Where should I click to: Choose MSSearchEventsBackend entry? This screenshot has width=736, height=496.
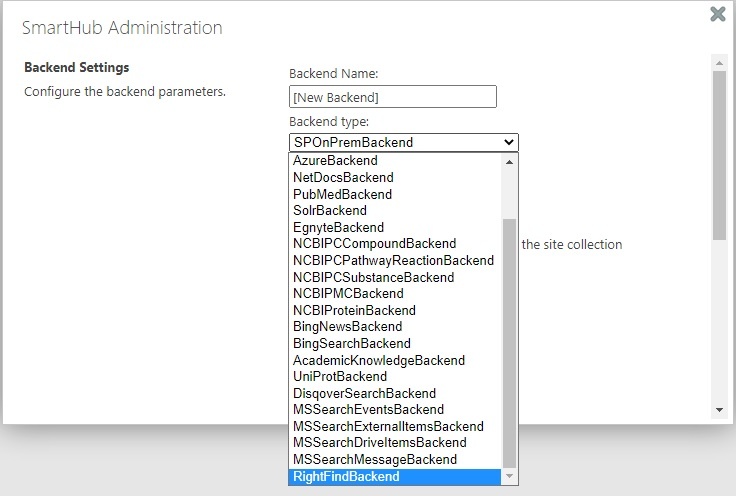[x=368, y=410]
